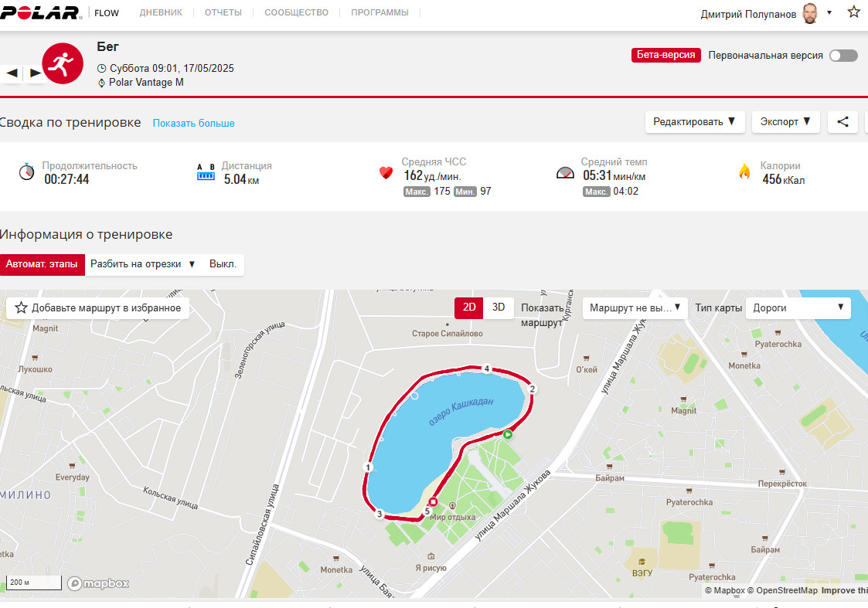Expand the user account dropdown arrow
The image size is (868, 608).
[829, 12]
